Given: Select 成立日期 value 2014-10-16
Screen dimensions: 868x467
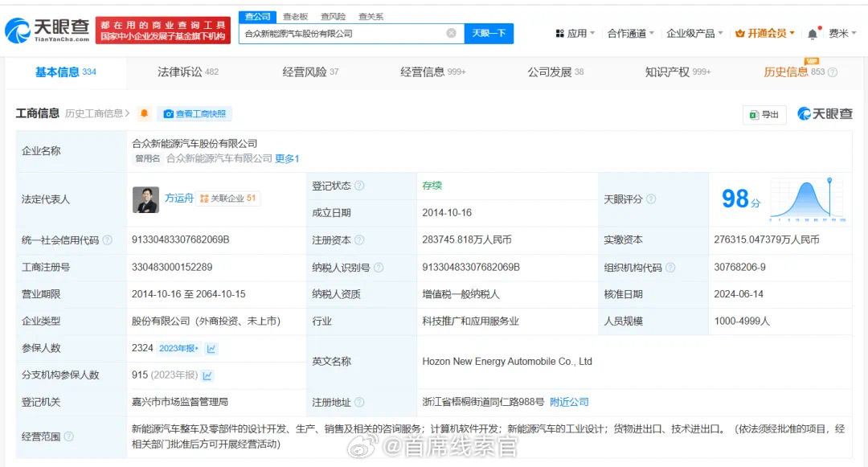Looking at the screenshot, I should [x=447, y=213].
